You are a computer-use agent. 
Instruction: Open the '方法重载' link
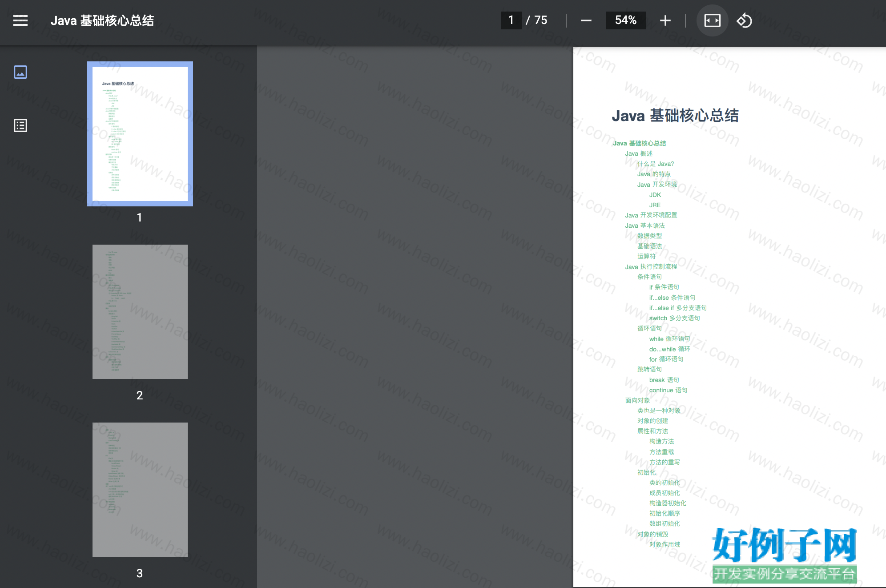pyautogui.click(x=661, y=452)
